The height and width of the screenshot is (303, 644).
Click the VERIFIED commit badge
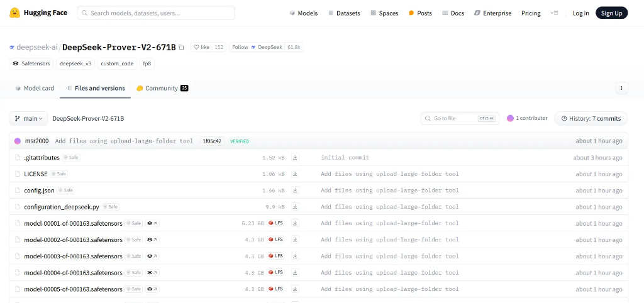pos(240,141)
